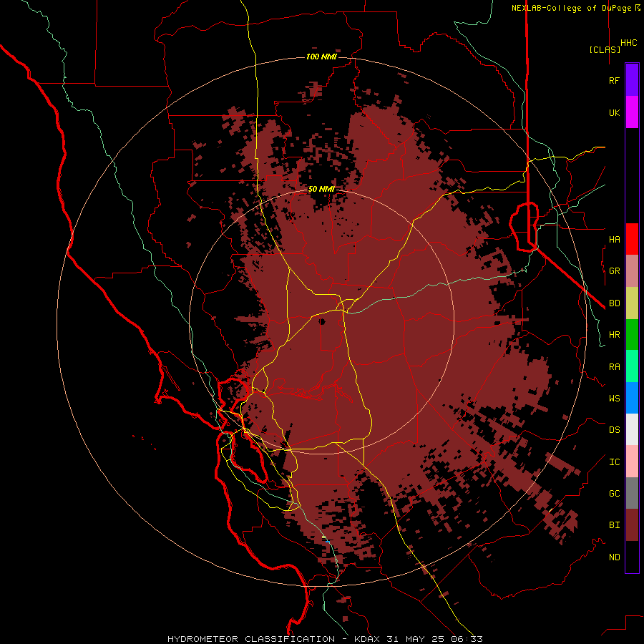Click the GC gray legend swatch
The width and height of the screenshot is (644, 644).
[x=632, y=493]
